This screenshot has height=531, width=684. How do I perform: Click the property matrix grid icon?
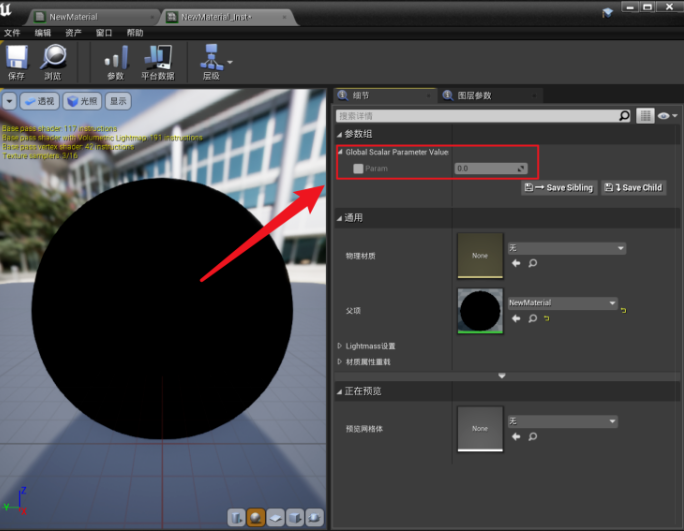pyautogui.click(x=645, y=116)
